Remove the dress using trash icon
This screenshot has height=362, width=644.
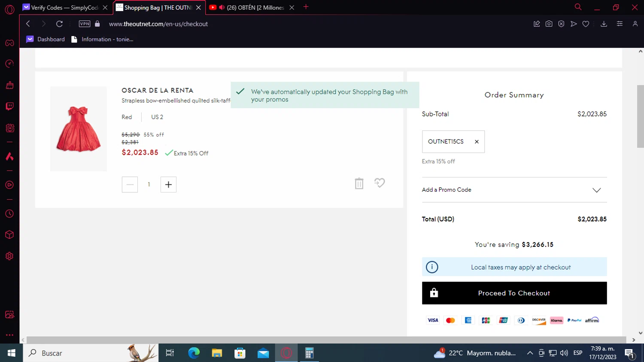pyautogui.click(x=359, y=183)
